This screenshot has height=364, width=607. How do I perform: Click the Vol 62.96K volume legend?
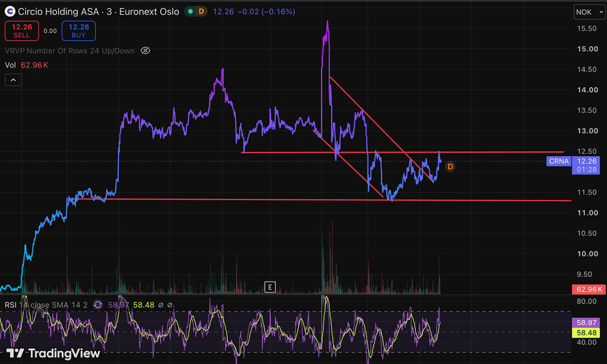(27, 65)
